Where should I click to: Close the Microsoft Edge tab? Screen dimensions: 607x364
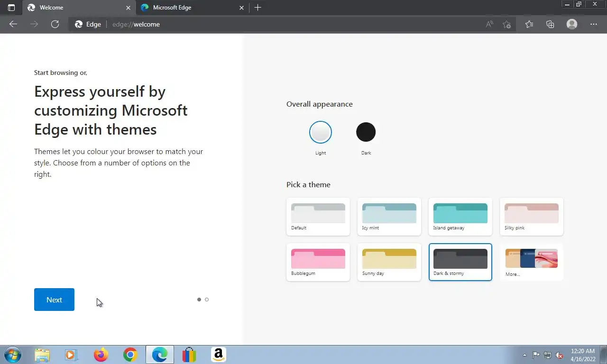tap(241, 8)
